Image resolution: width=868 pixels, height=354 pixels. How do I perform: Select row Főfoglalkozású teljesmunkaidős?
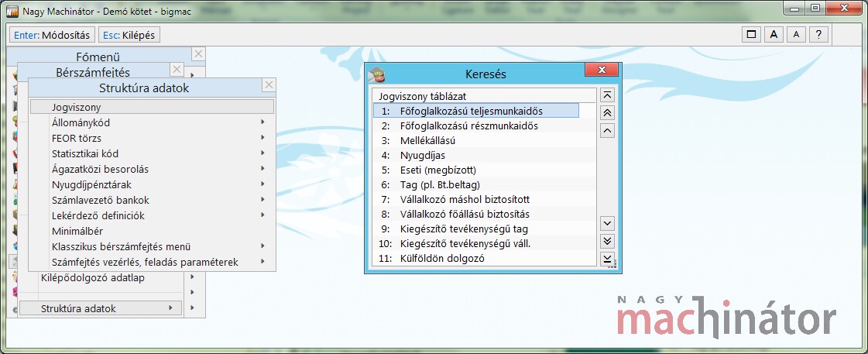(476, 111)
